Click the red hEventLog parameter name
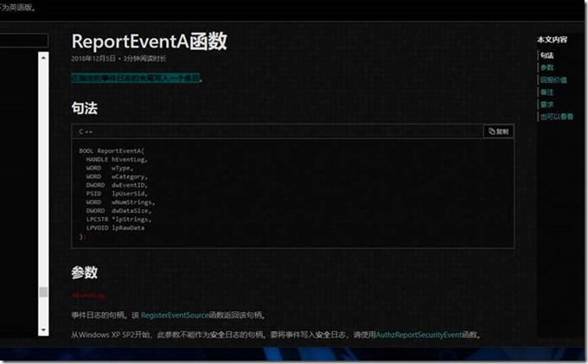 point(87,296)
